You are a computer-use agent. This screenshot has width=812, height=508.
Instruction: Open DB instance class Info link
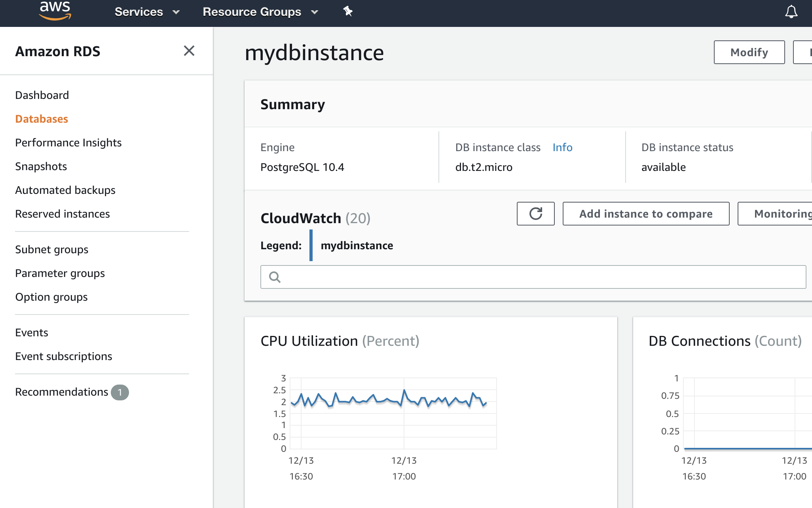[562, 147]
